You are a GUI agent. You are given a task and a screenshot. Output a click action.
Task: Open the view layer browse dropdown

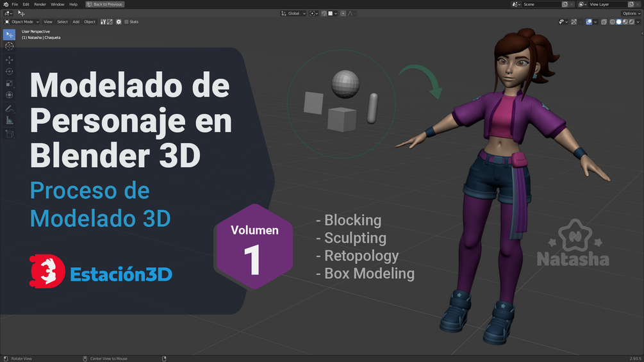[x=582, y=4]
